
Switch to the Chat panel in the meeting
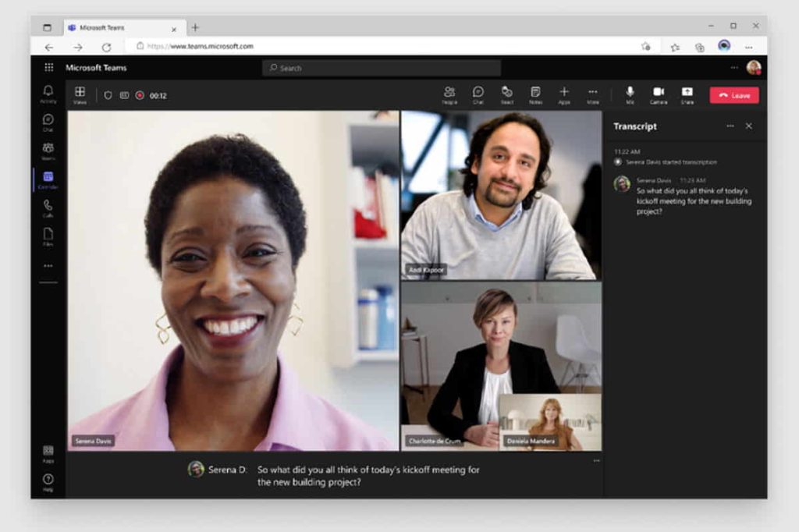(x=478, y=94)
